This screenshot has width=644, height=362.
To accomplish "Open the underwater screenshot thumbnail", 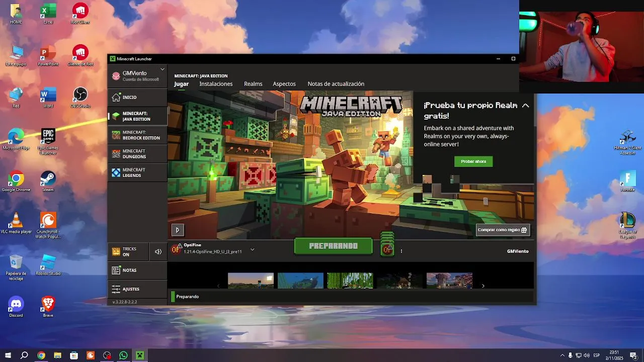I will point(300,281).
